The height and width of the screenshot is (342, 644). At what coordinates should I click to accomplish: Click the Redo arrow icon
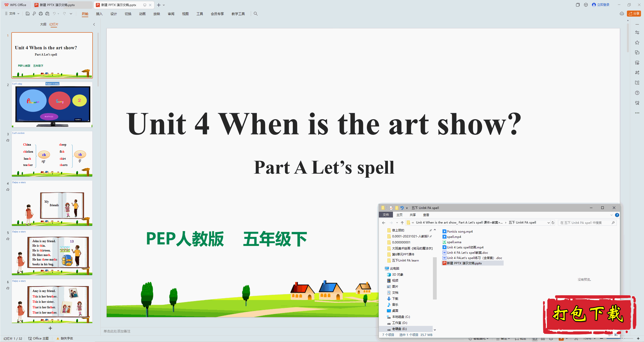click(64, 14)
